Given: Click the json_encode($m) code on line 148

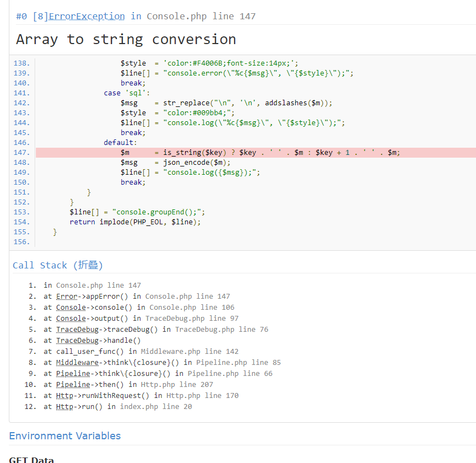Looking at the screenshot, I should tap(197, 163).
